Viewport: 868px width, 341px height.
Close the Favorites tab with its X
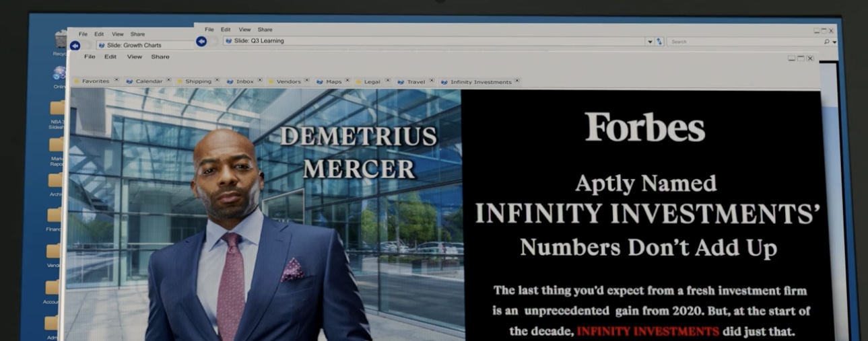coord(116,79)
